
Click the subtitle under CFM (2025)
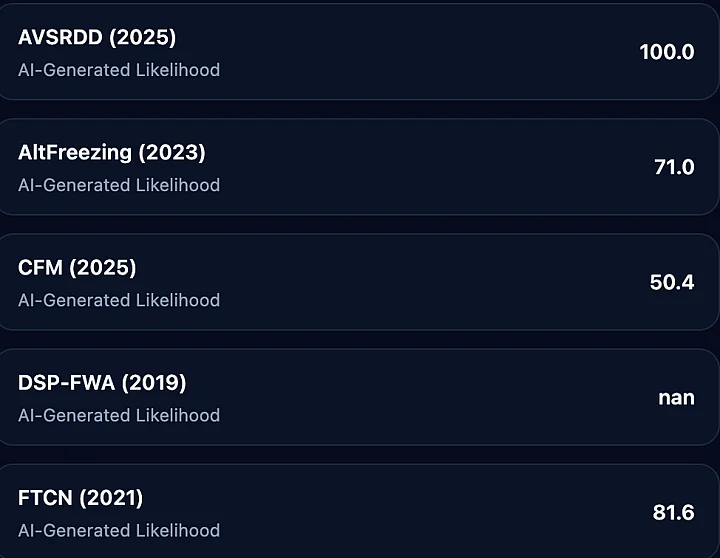click(119, 300)
